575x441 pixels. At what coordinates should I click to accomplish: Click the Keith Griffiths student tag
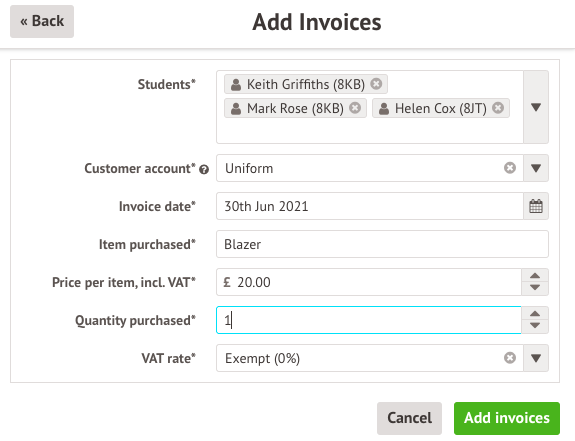[x=305, y=84]
